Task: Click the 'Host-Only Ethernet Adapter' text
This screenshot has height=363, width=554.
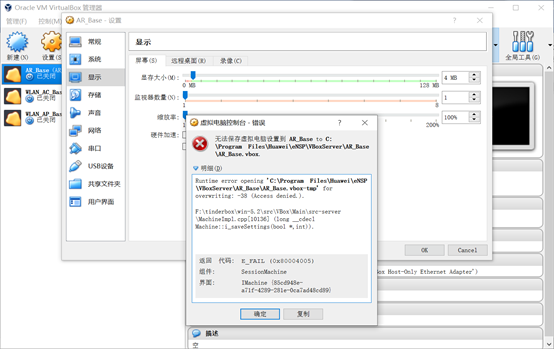Action: point(431,271)
